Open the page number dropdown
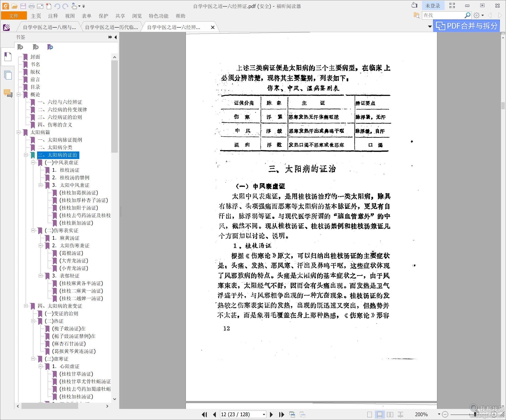506x420 pixels. (264, 415)
